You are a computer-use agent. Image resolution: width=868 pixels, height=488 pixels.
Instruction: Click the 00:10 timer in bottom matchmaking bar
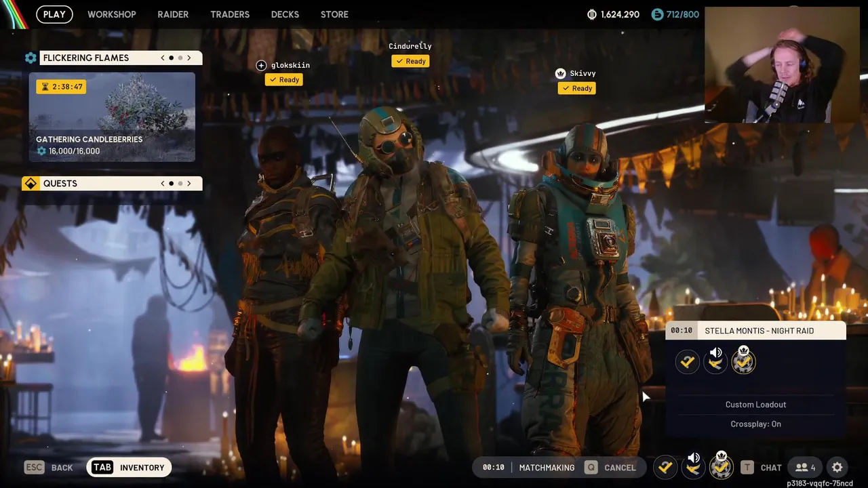(493, 468)
